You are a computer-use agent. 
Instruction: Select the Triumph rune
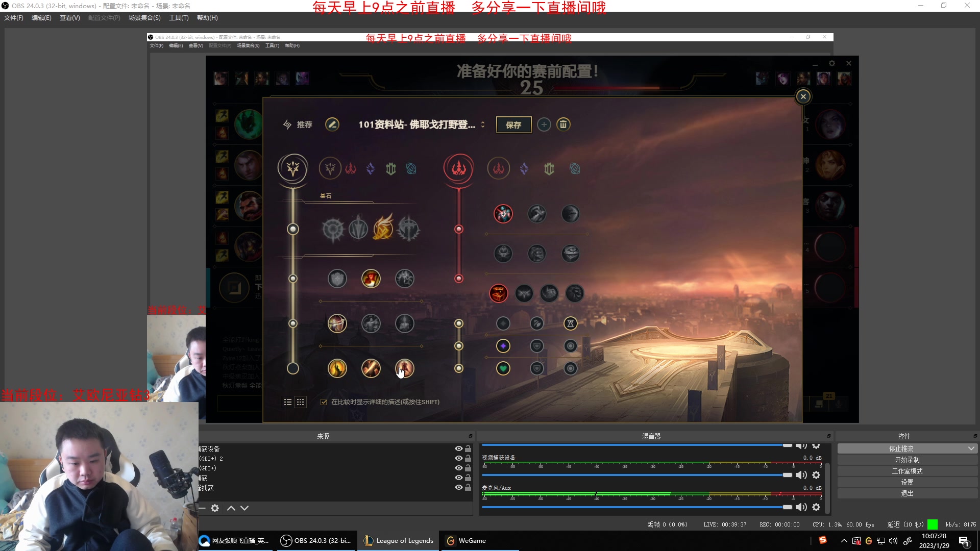[371, 279]
